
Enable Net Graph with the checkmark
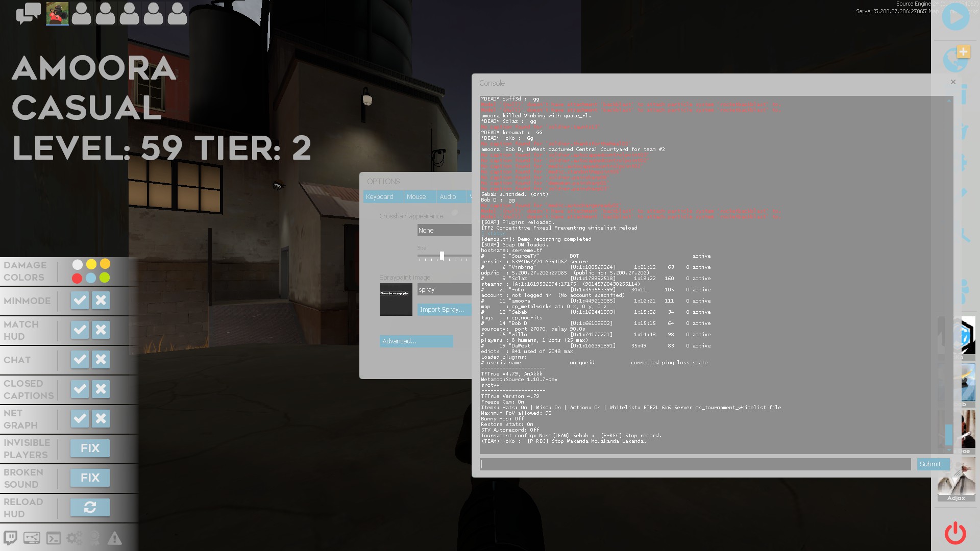point(80,418)
